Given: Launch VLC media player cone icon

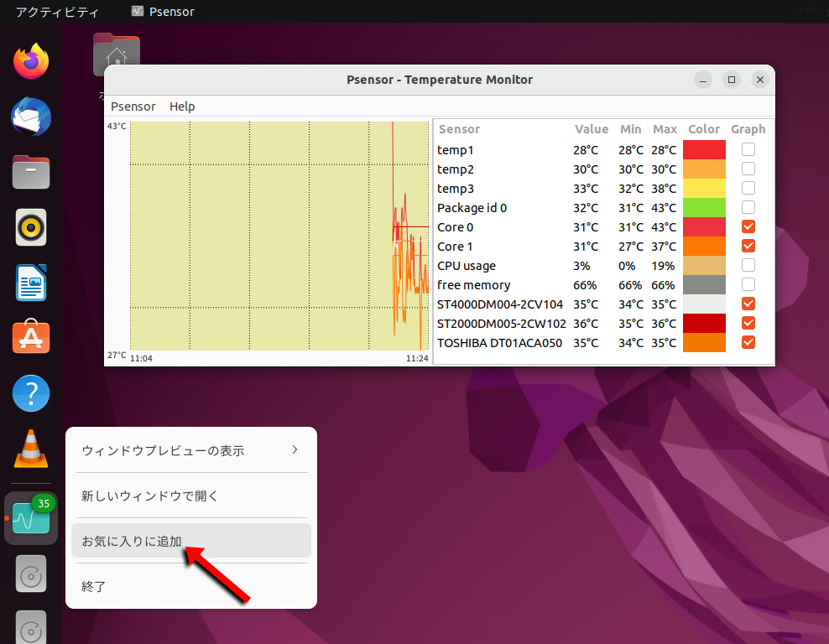Looking at the screenshot, I should click(x=31, y=449).
